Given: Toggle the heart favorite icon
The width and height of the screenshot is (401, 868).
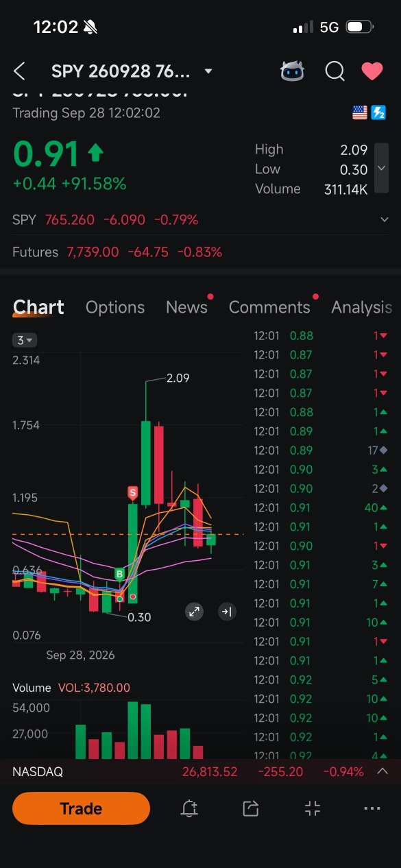Looking at the screenshot, I should point(372,71).
